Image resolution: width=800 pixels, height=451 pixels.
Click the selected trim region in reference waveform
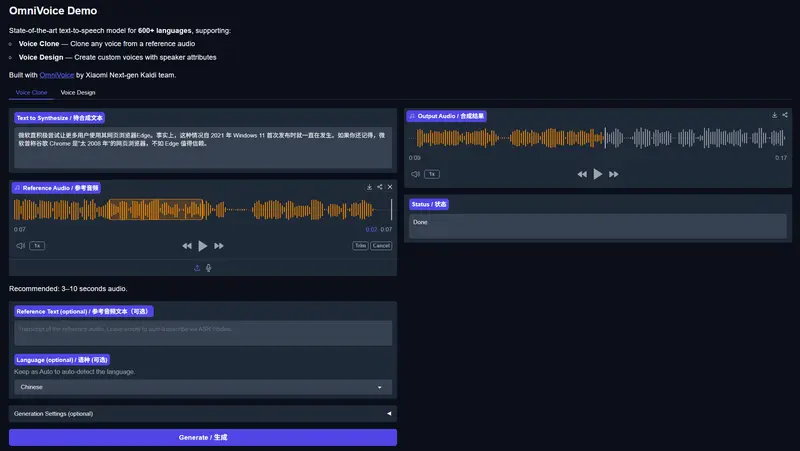pyautogui.click(x=156, y=210)
